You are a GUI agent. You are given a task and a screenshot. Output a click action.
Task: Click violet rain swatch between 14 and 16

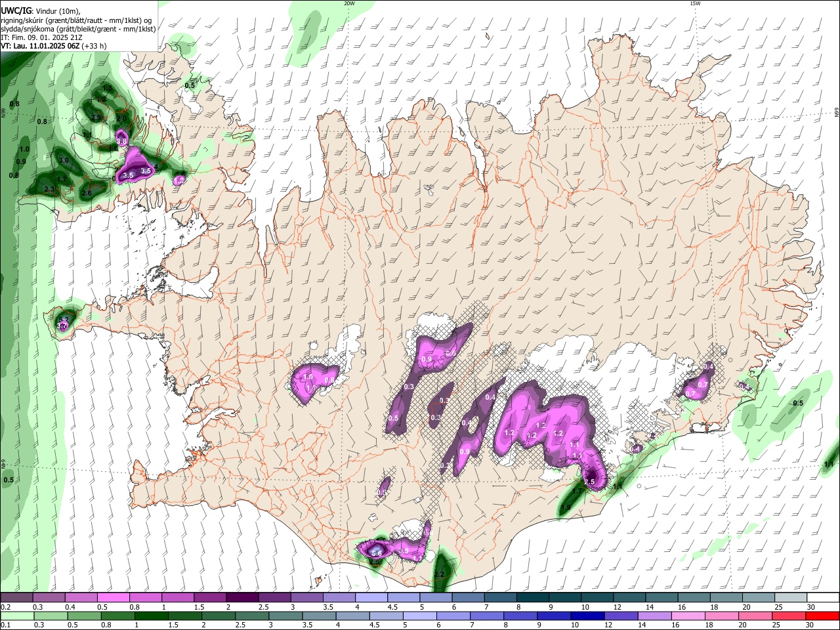654,616
